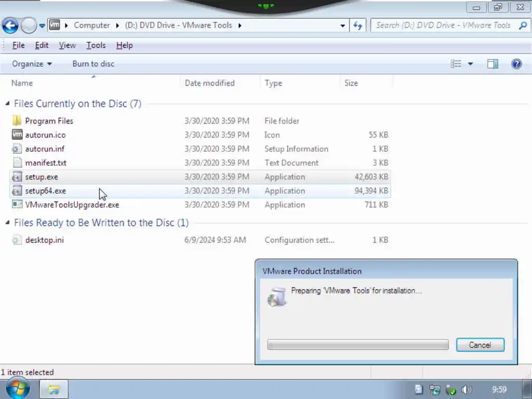Open the recent pages dropdown arrow
The width and height of the screenshot is (532, 399).
tap(42, 26)
